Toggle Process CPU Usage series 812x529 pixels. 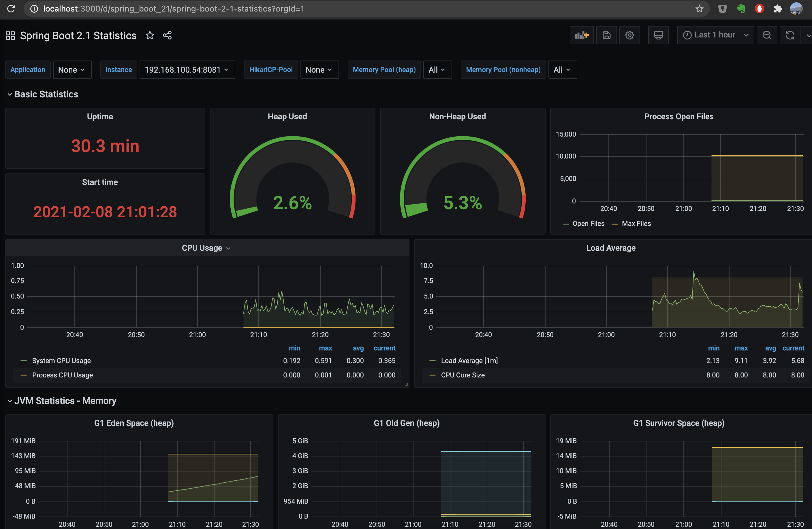coord(63,375)
